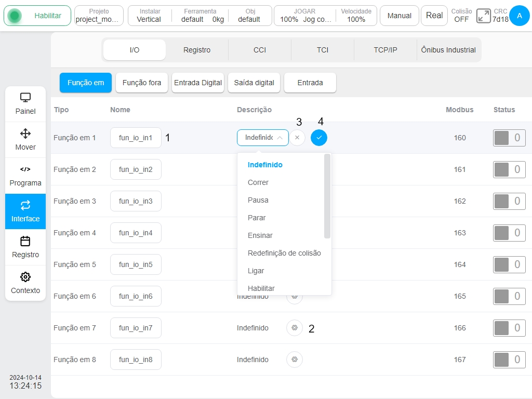Viewport: 532px width, 399px height.
Task: Edit the fun_io_in2 name field
Action: [x=136, y=169]
